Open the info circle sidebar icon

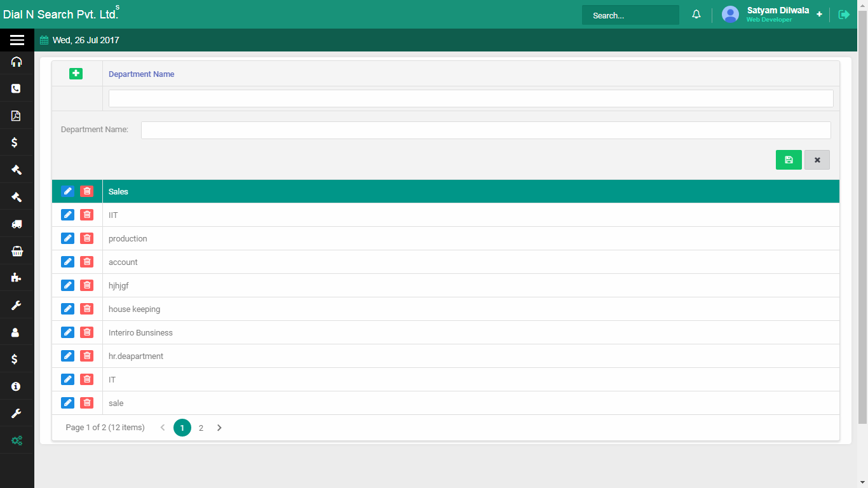[x=17, y=386]
